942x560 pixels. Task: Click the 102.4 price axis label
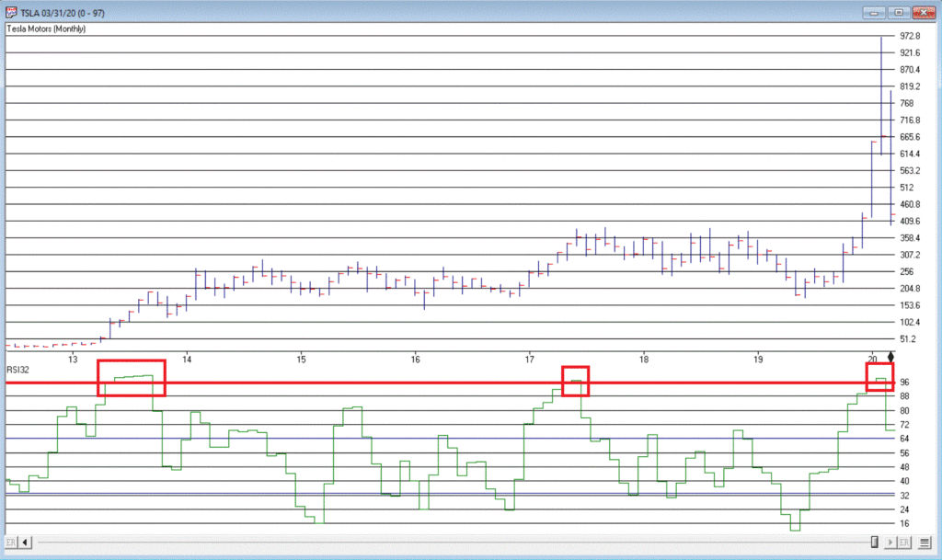(x=910, y=322)
